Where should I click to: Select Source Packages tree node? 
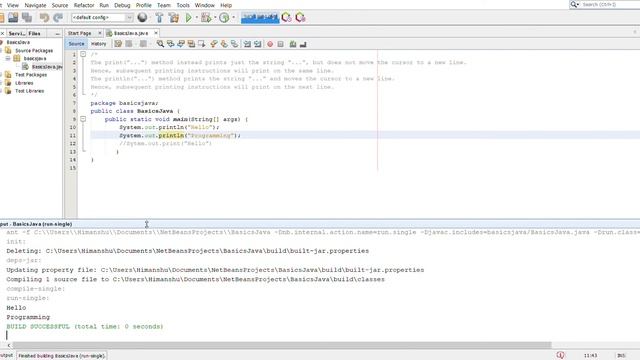click(34, 51)
